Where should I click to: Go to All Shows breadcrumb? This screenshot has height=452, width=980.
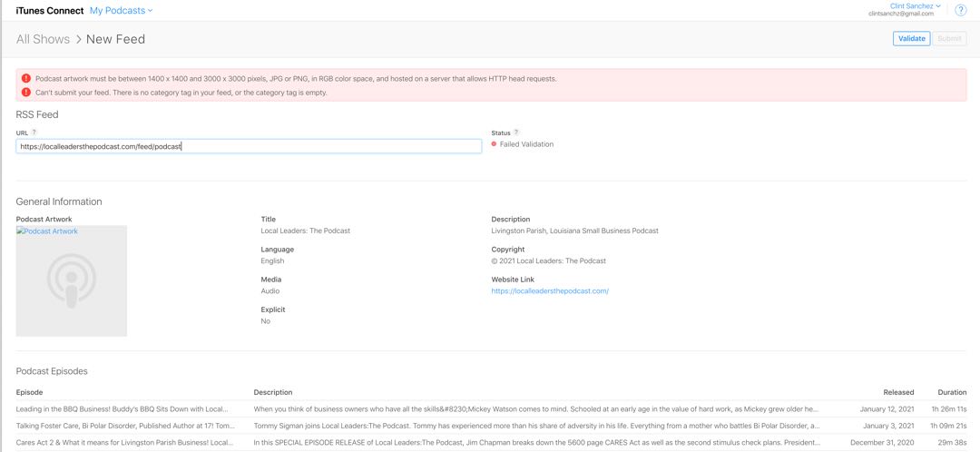click(x=44, y=39)
